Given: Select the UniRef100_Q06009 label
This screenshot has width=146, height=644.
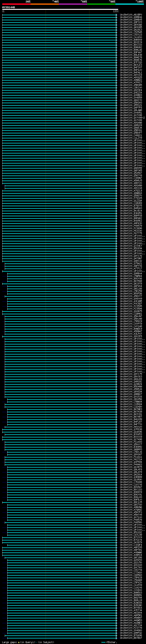Looking at the screenshot, I should (x=131, y=299).
